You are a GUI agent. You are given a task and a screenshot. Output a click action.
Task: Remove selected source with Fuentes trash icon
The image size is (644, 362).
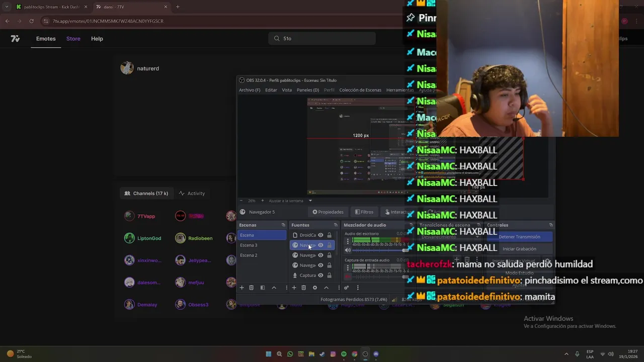pos(303,288)
